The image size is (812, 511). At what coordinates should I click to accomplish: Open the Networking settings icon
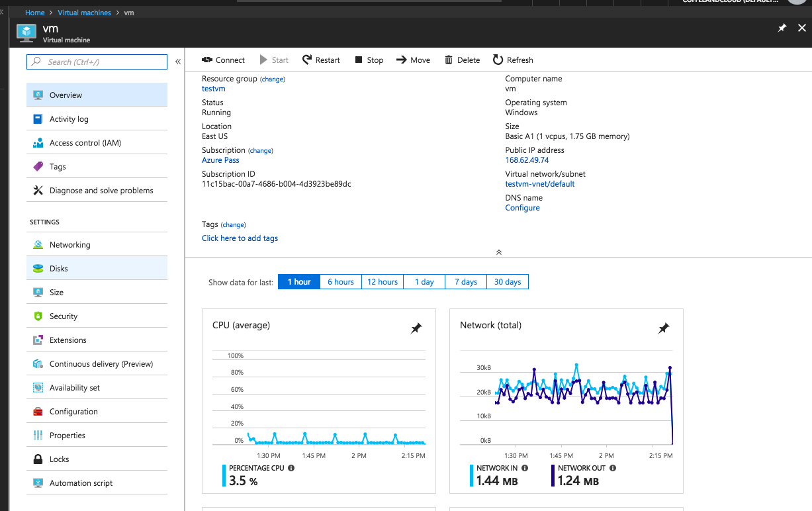pyautogui.click(x=38, y=244)
